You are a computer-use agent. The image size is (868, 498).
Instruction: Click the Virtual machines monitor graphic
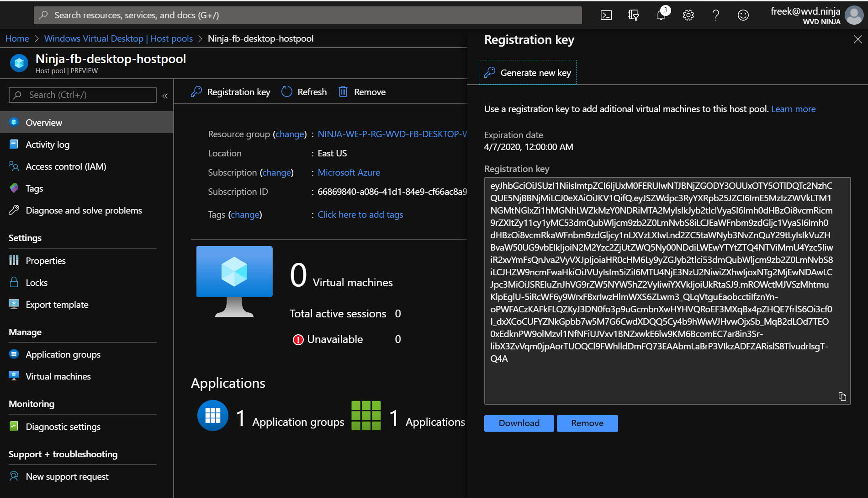click(234, 281)
